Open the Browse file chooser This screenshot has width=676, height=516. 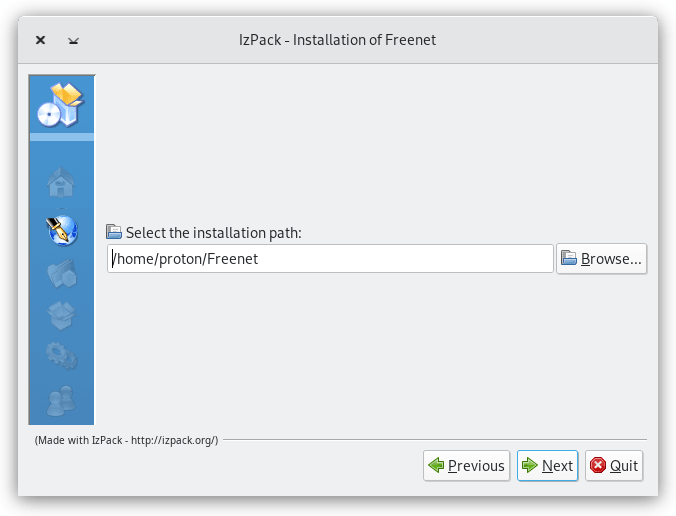[x=601, y=259]
